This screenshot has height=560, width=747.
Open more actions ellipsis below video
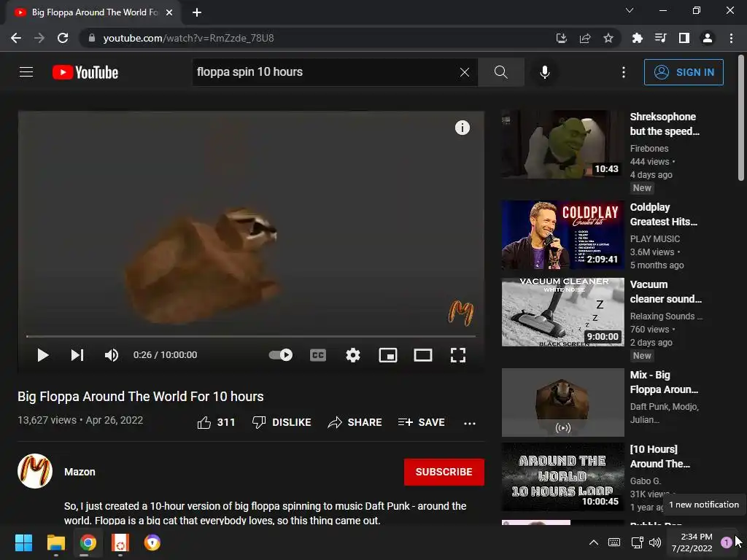pos(470,423)
